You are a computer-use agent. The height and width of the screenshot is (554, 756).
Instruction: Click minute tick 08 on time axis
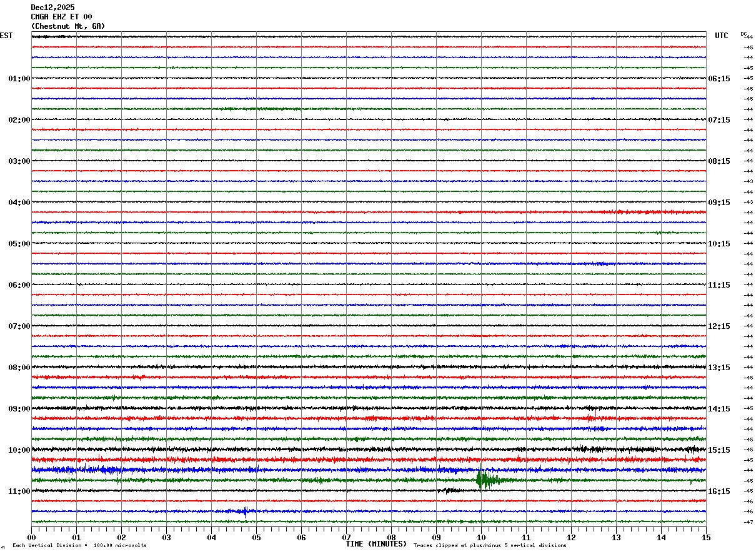(x=391, y=537)
